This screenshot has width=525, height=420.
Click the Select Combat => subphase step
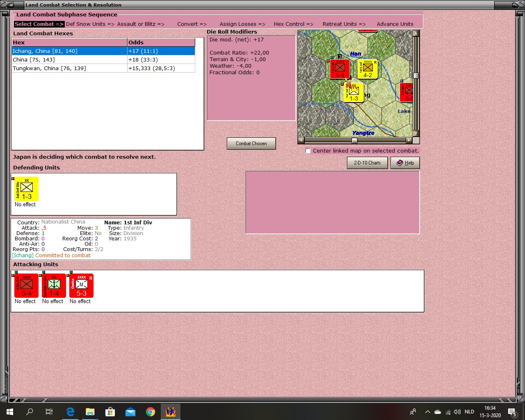[39, 24]
